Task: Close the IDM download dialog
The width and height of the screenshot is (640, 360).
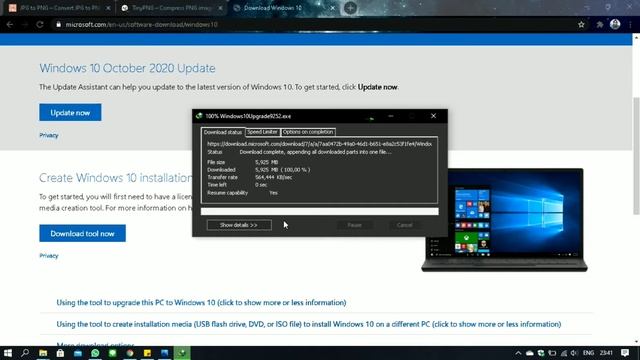Action: click(x=433, y=116)
